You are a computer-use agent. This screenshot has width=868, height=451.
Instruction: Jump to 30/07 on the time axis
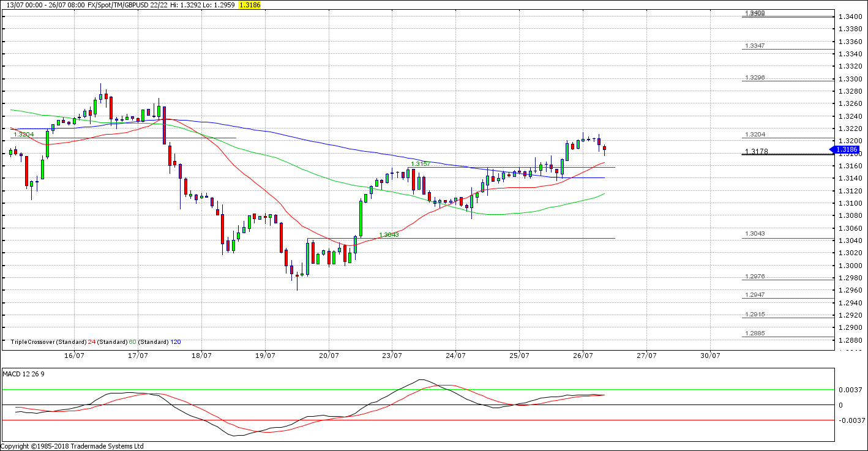point(709,356)
